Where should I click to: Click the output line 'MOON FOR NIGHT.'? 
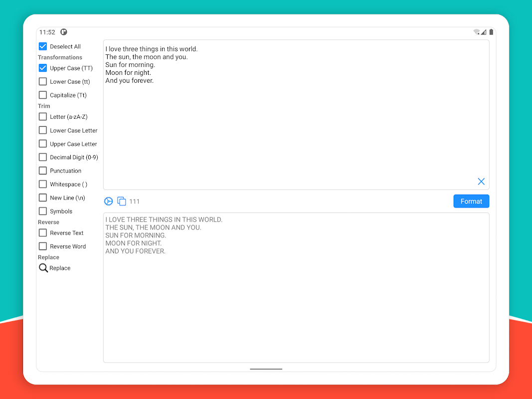click(134, 243)
